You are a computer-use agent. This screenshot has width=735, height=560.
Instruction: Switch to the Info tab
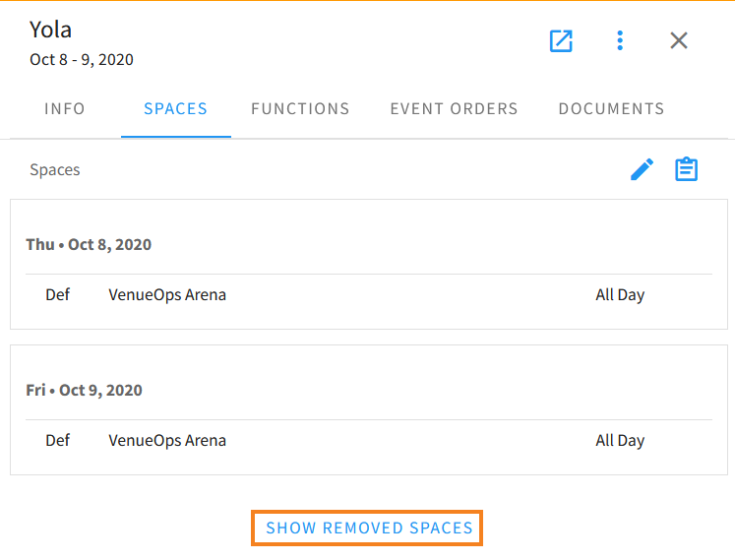click(x=65, y=109)
